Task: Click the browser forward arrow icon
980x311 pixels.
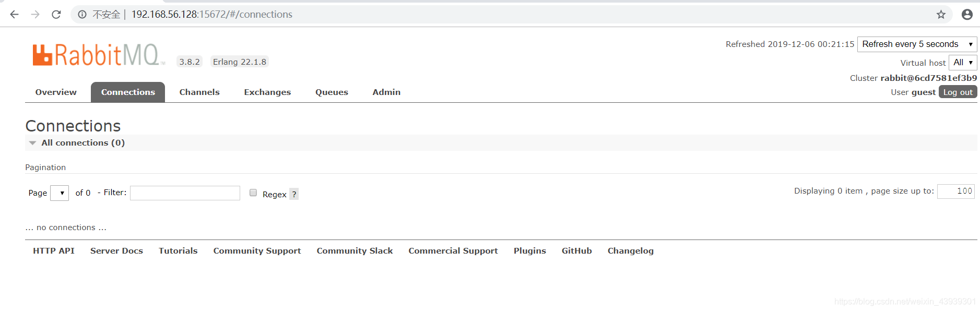Action: [35, 14]
